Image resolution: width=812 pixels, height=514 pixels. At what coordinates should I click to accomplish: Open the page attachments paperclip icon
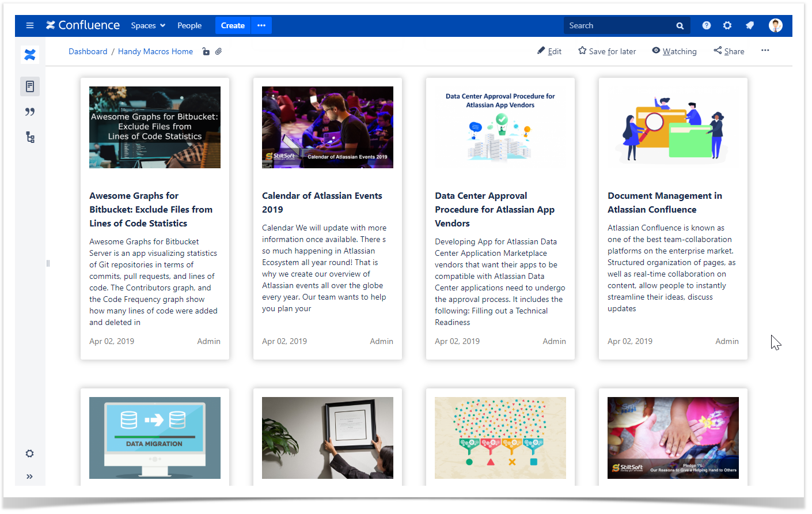coord(219,51)
